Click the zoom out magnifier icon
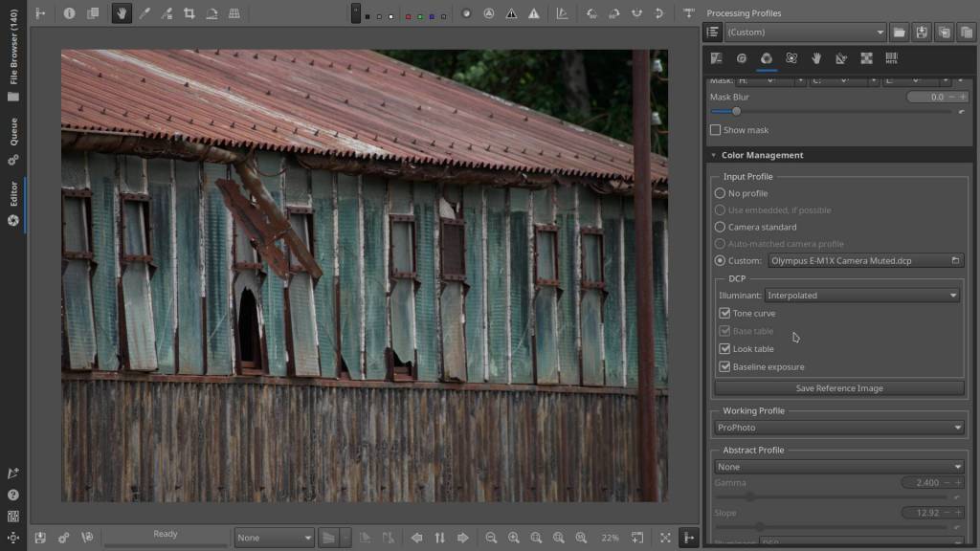Image resolution: width=980 pixels, height=551 pixels. (x=491, y=538)
